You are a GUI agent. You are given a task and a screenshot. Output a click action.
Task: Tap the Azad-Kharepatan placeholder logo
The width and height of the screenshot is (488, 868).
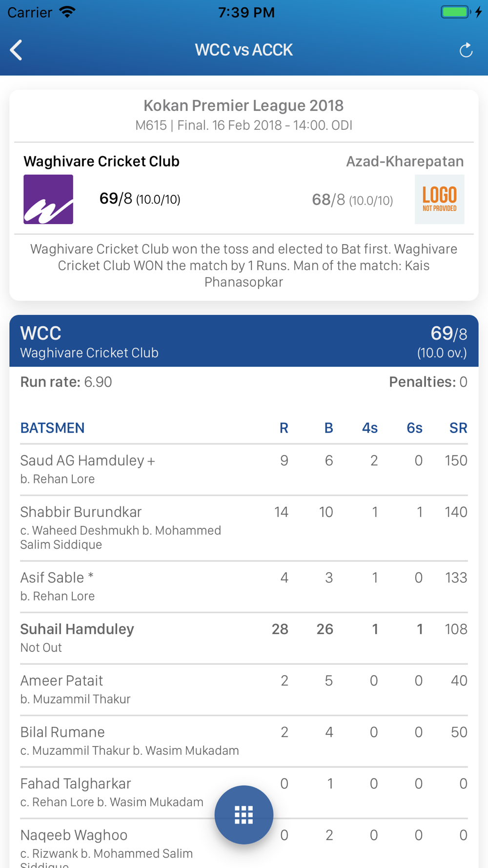[x=439, y=199]
